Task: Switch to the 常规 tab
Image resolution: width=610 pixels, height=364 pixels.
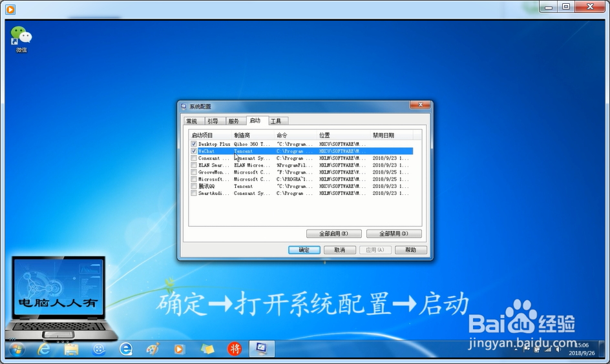Action: point(193,121)
